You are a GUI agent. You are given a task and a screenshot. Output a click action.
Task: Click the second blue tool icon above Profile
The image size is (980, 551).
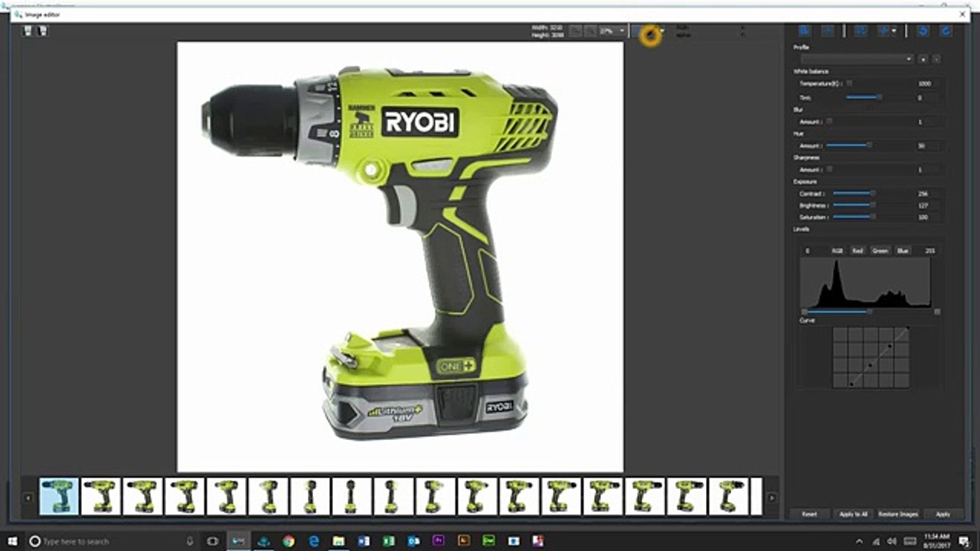[828, 31]
